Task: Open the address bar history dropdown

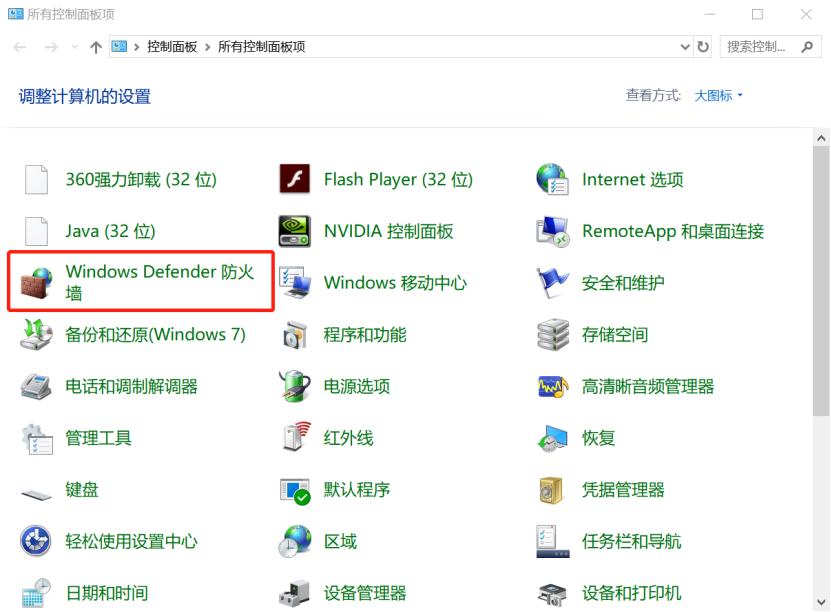Action: (x=685, y=46)
